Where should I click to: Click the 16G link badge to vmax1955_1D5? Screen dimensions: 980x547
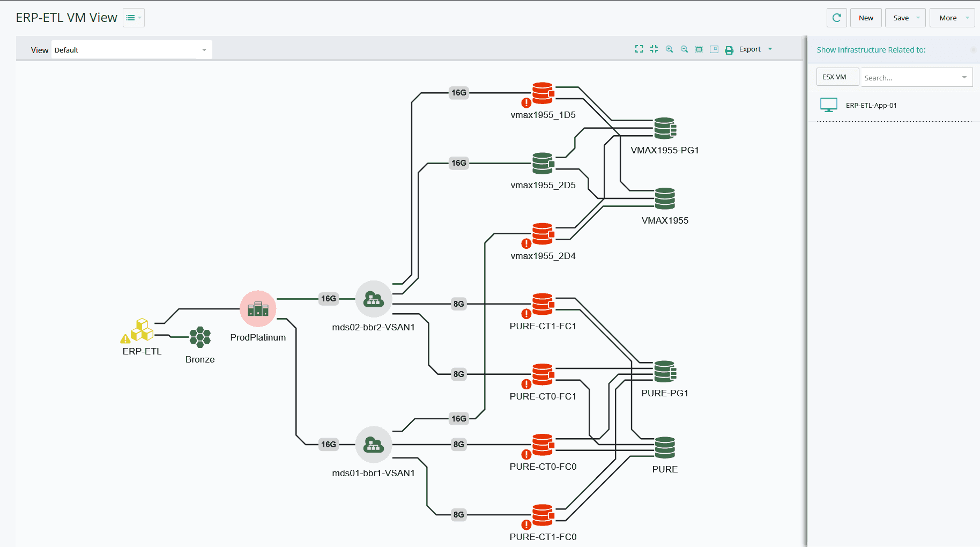pyautogui.click(x=459, y=93)
